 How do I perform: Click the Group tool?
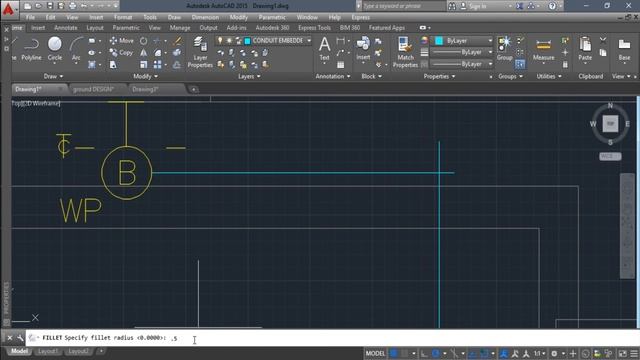coord(504,48)
